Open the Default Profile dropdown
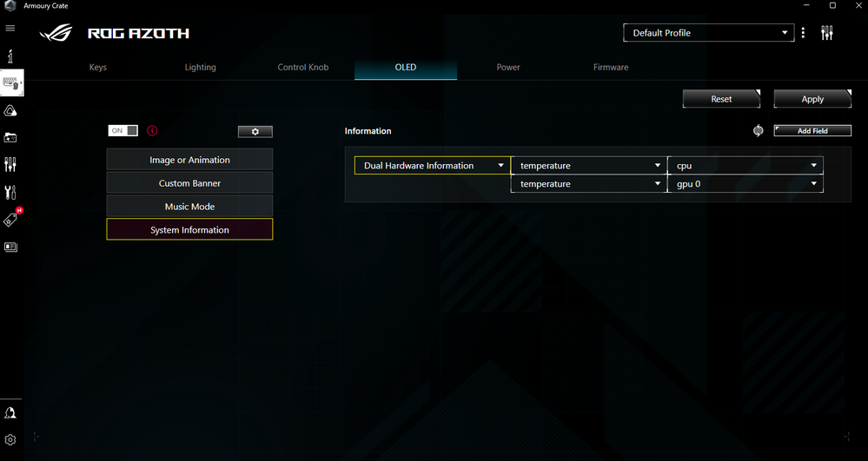 709,33
